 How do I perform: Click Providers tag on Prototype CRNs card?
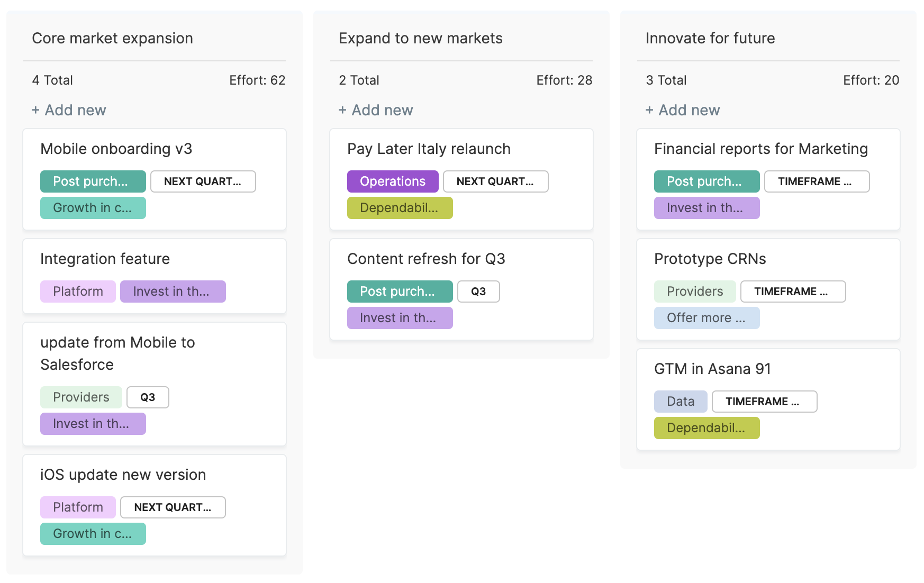click(695, 291)
